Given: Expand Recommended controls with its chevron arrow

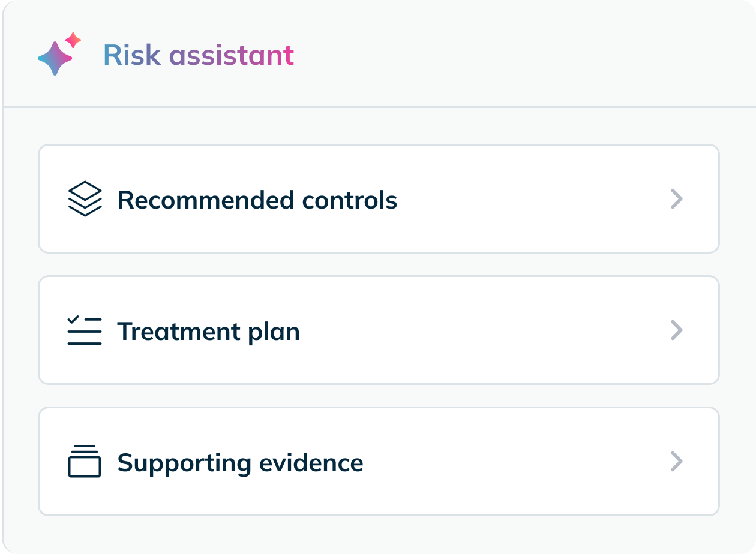Looking at the screenshot, I should click(676, 198).
